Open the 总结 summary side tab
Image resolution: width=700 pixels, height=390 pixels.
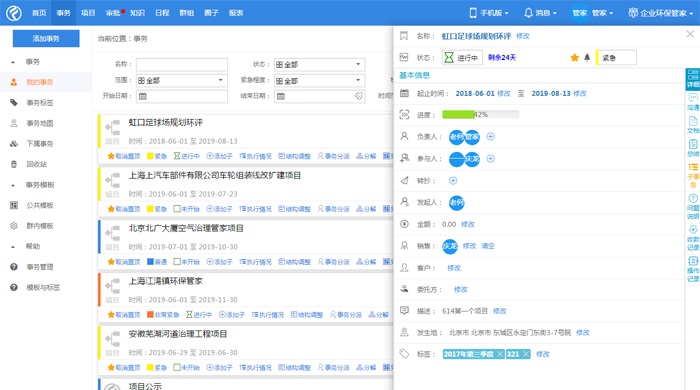(x=692, y=148)
